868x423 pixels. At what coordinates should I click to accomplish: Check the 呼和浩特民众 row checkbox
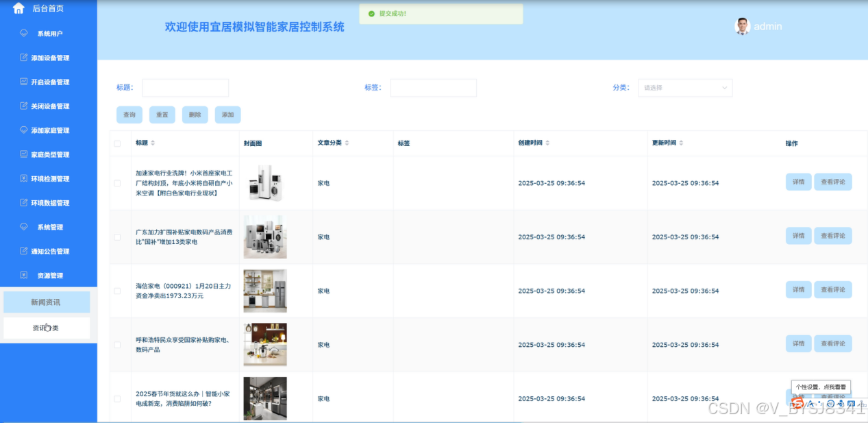tap(117, 345)
